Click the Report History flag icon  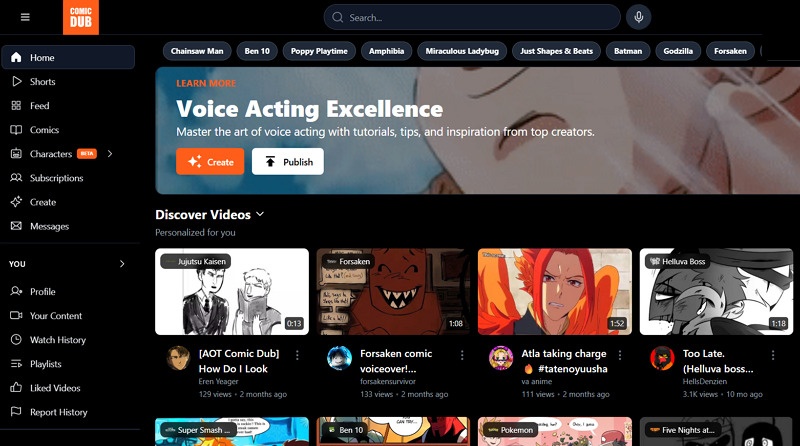coord(16,411)
